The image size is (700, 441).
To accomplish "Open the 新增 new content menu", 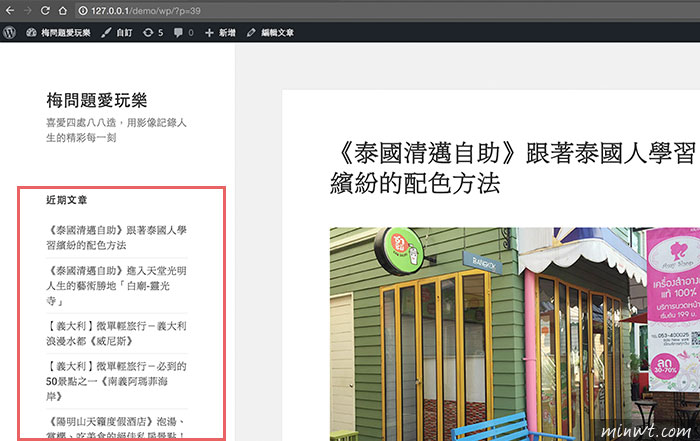I will click(220, 32).
